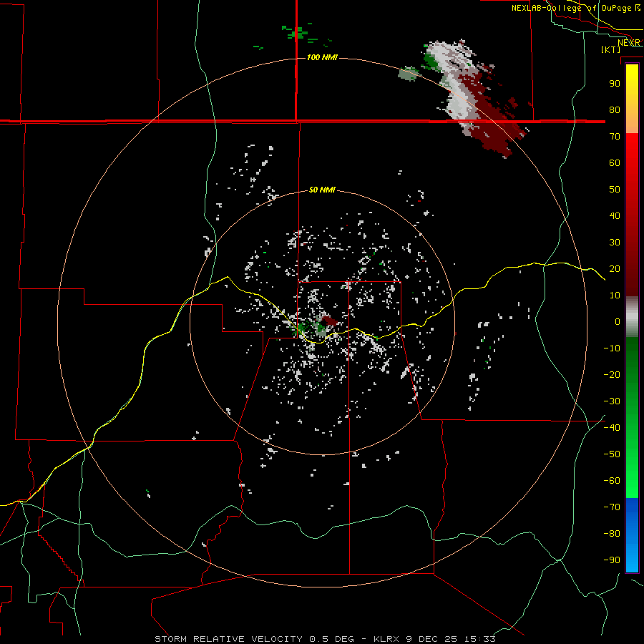Pick the gray zero band of velocity scale
The height and width of the screenshot is (644, 644).
tap(632, 317)
